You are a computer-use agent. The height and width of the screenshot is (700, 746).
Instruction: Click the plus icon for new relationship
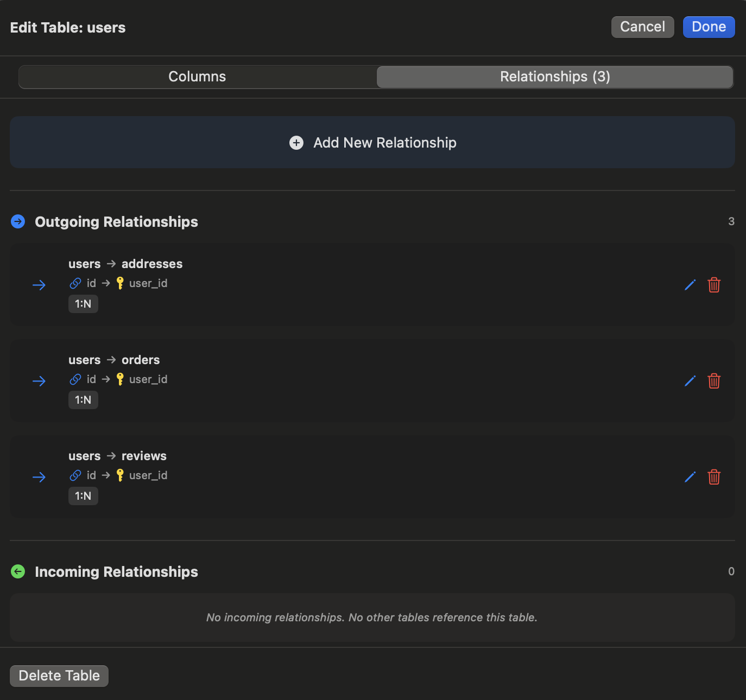pyautogui.click(x=296, y=143)
